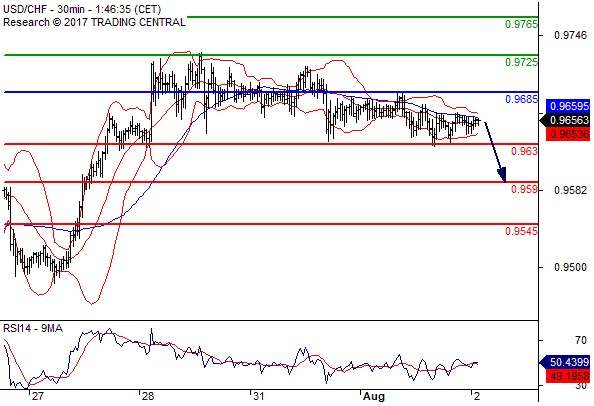Click the red 0.963 support label
Viewport: 594px width, 406px height.
(x=524, y=151)
